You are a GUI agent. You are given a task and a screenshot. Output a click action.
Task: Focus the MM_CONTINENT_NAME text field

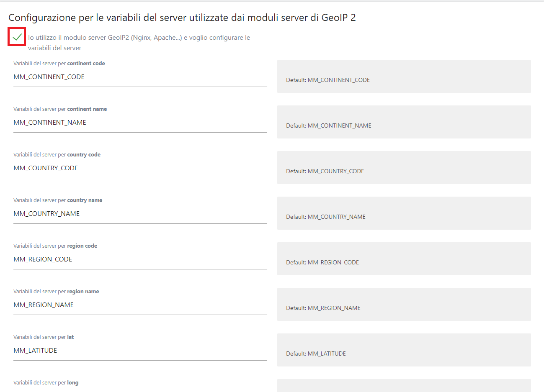click(x=140, y=123)
